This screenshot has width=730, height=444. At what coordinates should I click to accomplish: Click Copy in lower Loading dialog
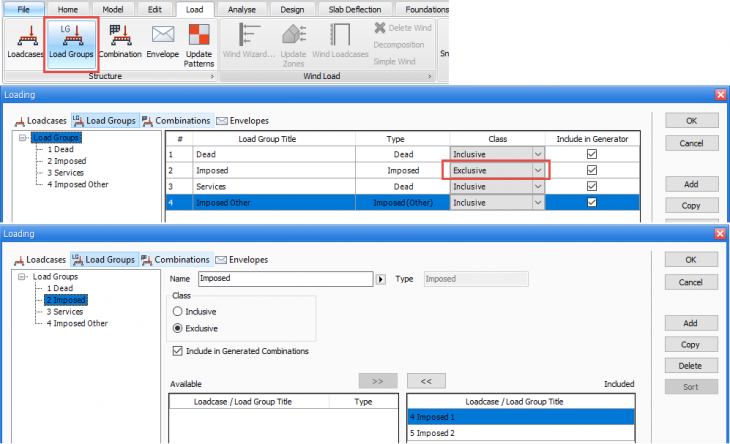691,345
